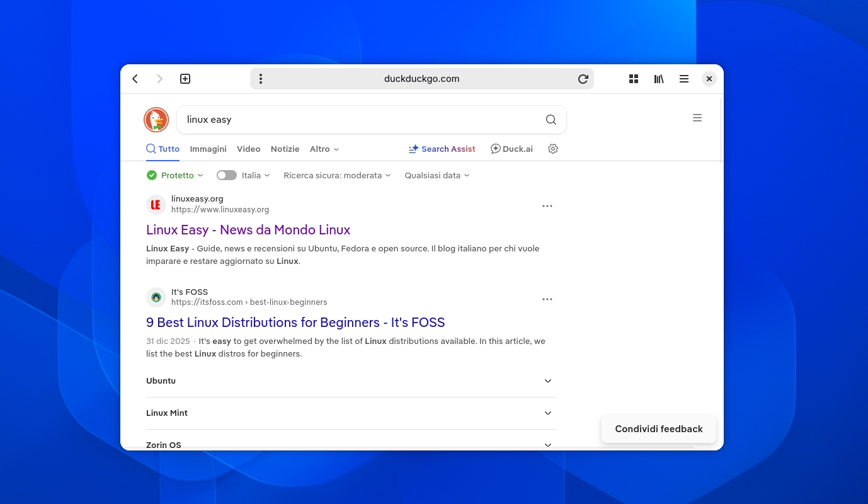This screenshot has width=868, height=504.
Task: Open more options for It's FOSS result
Action: coord(547,299)
